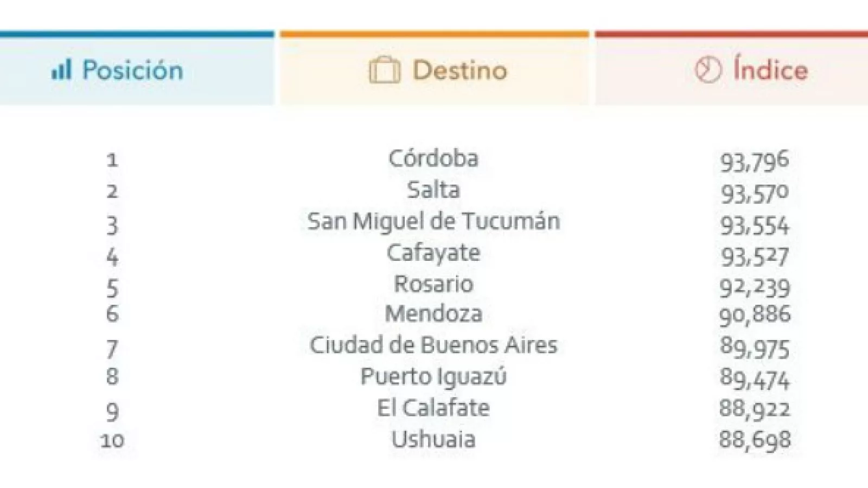Click the Córdoba destination entry

tap(433, 158)
